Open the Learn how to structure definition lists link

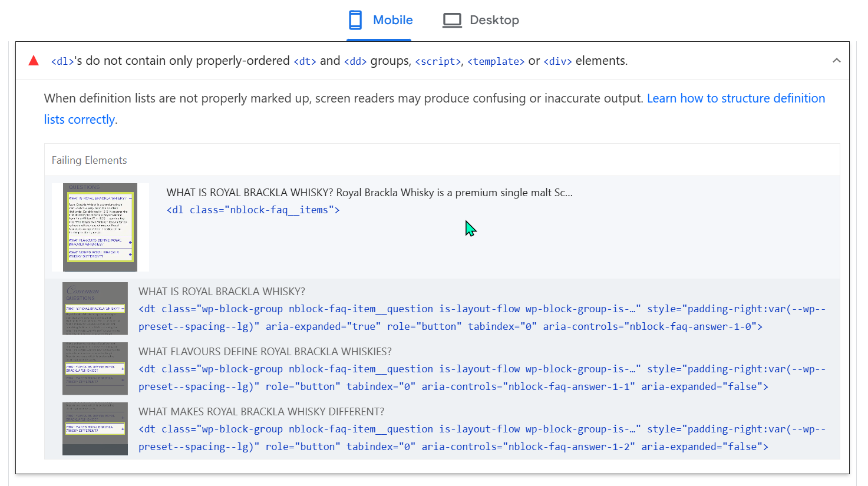click(735, 98)
